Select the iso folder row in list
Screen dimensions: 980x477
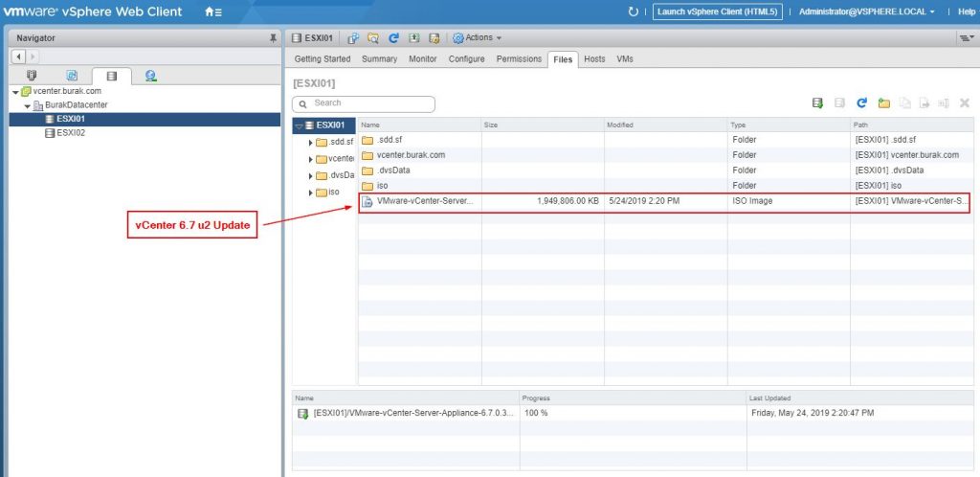tap(666, 186)
